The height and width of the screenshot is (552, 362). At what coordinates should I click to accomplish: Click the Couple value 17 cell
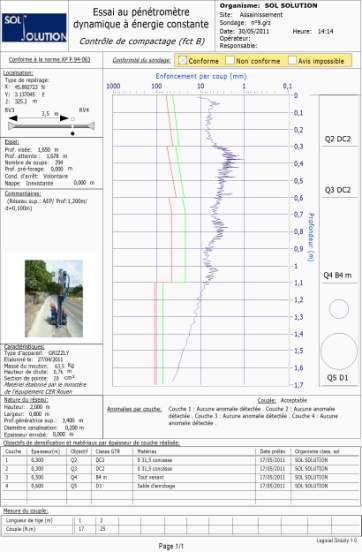pyautogui.click(x=81, y=529)
